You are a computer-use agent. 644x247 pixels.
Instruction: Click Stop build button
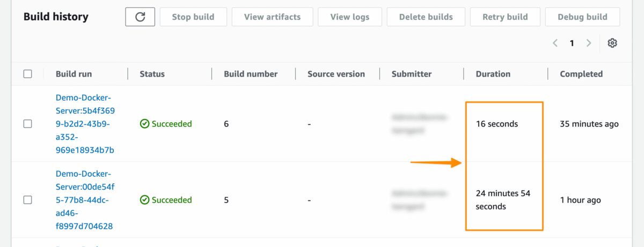coord(193,17)
